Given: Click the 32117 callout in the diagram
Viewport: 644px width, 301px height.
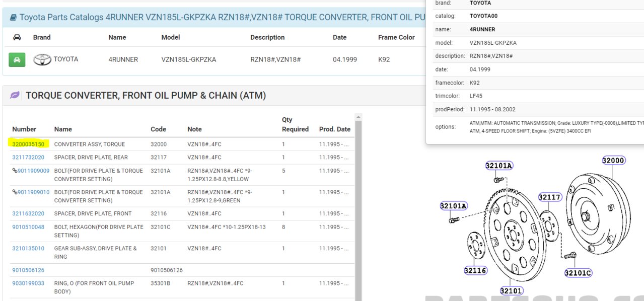Looking at the screenshot, I should (x=550, y=197).
